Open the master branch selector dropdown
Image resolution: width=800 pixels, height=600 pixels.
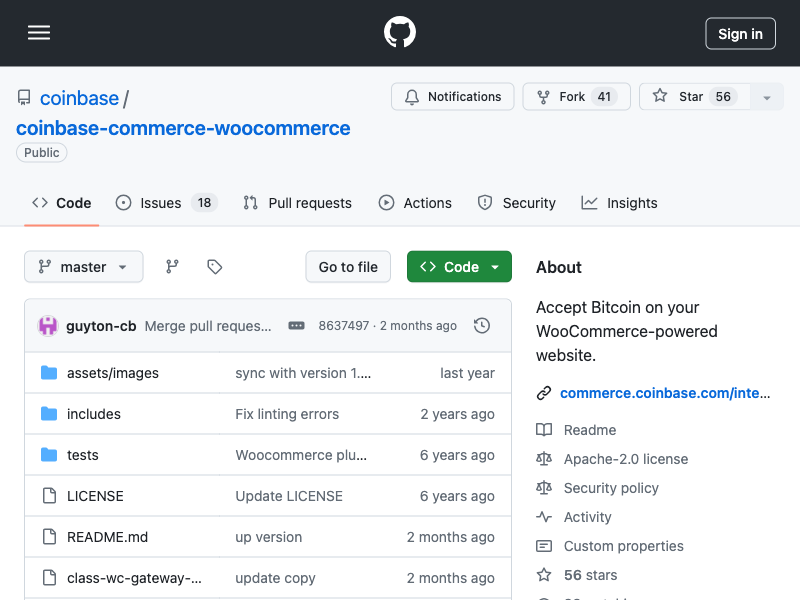click(84, 266)
